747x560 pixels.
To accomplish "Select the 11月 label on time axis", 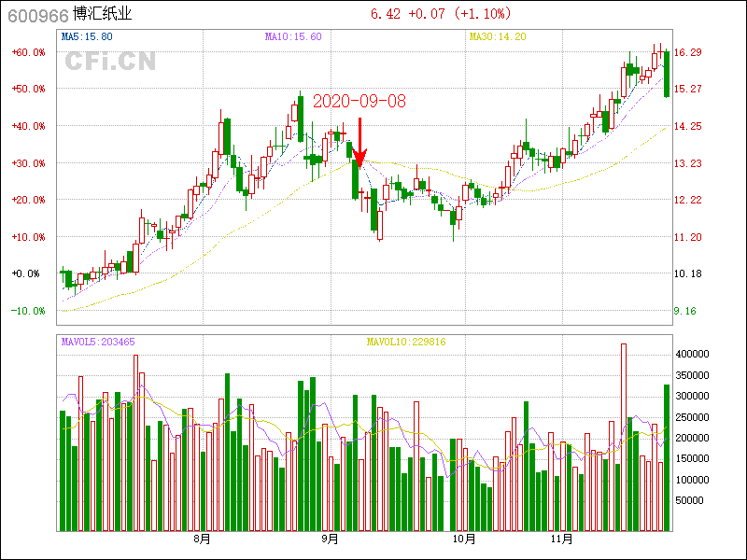I will 561,539.
